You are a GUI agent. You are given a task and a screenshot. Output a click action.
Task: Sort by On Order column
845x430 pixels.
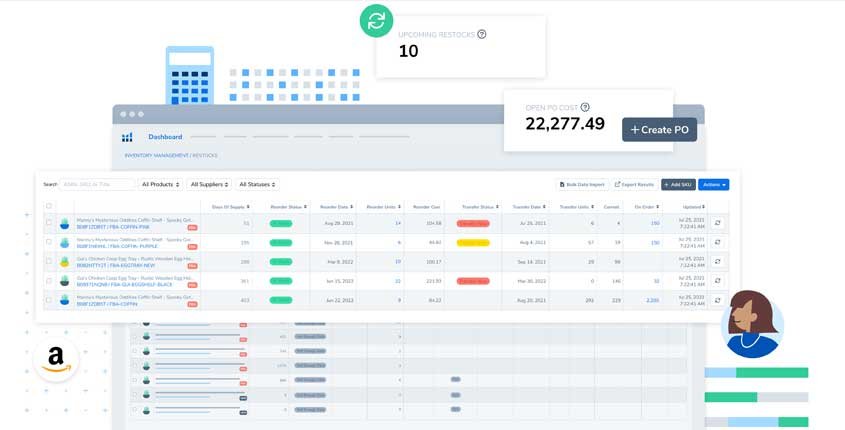click(x=647, y=206)
